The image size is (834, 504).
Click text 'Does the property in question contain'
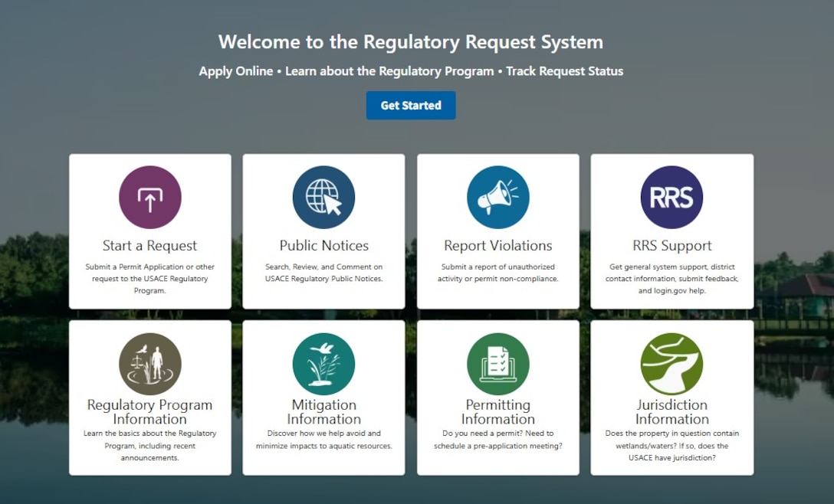671,434
